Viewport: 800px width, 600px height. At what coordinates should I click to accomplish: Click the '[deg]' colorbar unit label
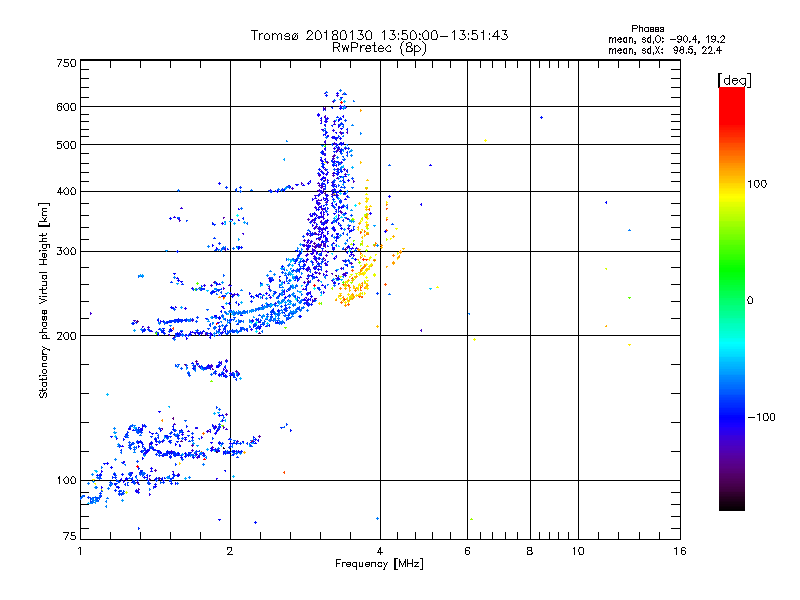[x=734, y=80]
